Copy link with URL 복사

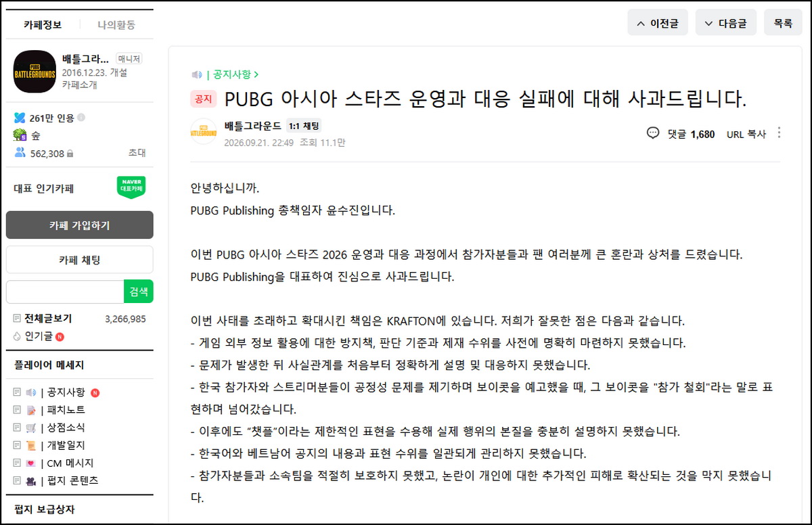746,134
